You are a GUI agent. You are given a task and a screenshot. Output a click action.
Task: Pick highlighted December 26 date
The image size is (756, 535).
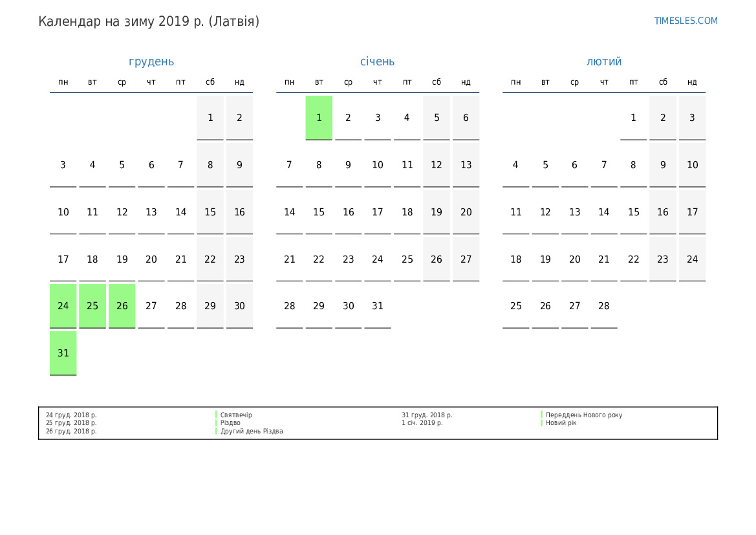click(x=122, y=306)
